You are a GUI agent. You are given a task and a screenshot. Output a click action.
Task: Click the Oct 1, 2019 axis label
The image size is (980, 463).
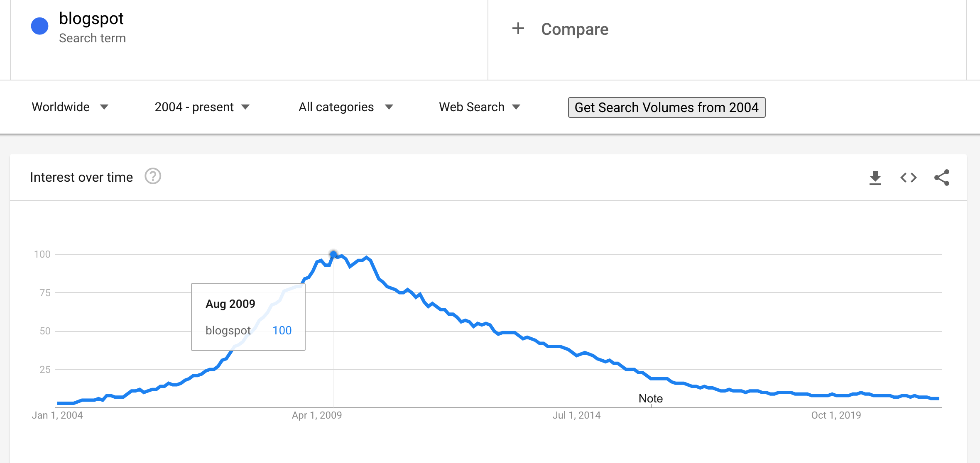836,415
